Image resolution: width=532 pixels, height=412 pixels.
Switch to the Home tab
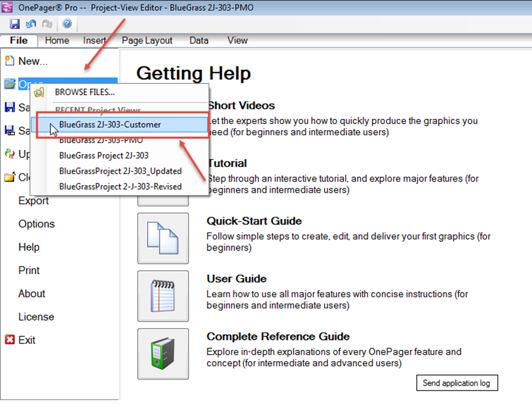(57, 40)
